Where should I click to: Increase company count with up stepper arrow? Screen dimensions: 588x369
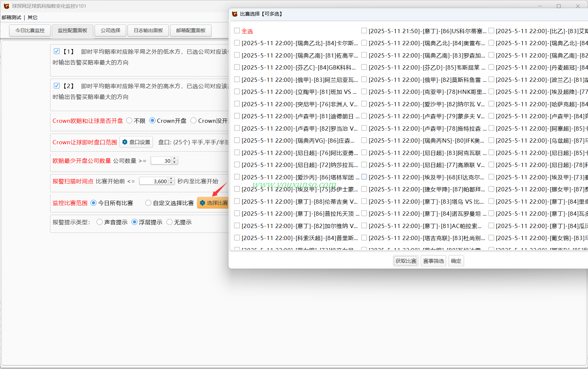pos(175,159)
